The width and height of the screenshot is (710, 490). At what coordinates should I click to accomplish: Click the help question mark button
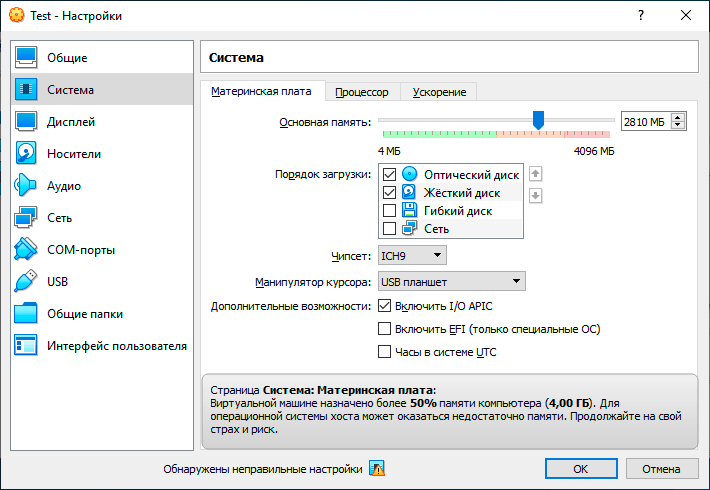point(641,15)
